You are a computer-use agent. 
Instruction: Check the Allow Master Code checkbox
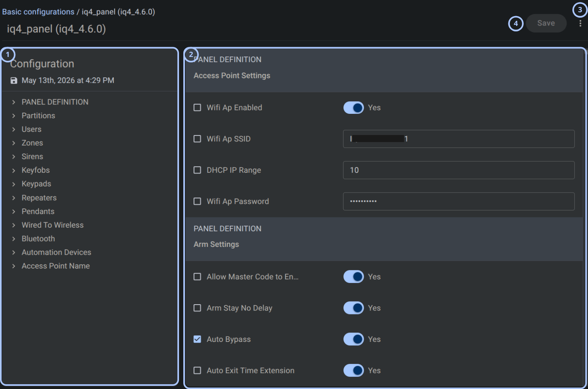pyautogui.click(x=197, y=277)
